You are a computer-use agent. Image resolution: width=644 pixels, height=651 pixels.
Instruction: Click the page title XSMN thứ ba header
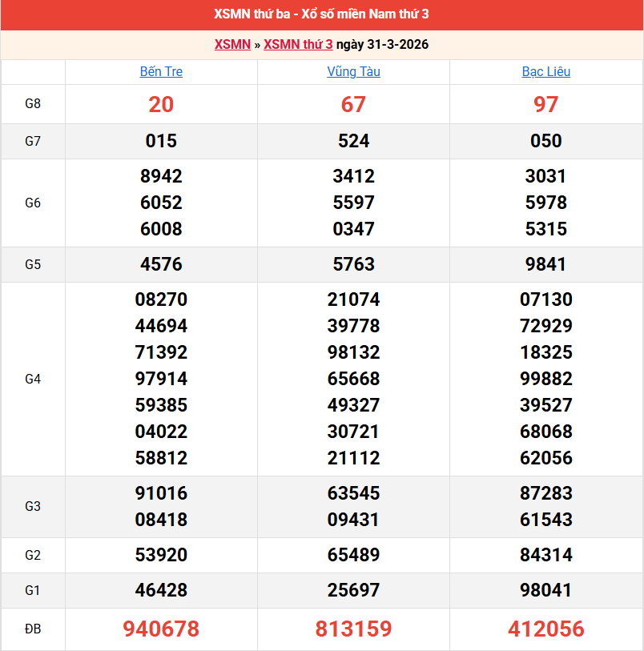click(x=321, y=14)
